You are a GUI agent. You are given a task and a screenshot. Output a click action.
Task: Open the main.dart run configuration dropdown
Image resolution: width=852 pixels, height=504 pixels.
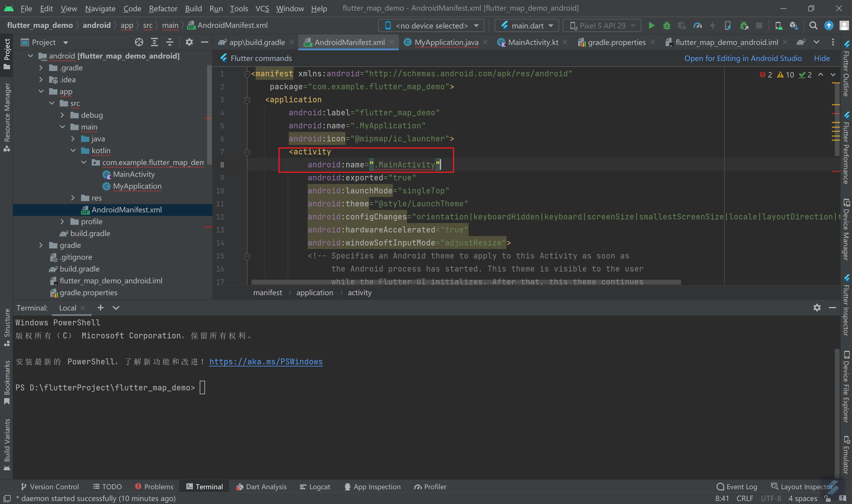526,25
